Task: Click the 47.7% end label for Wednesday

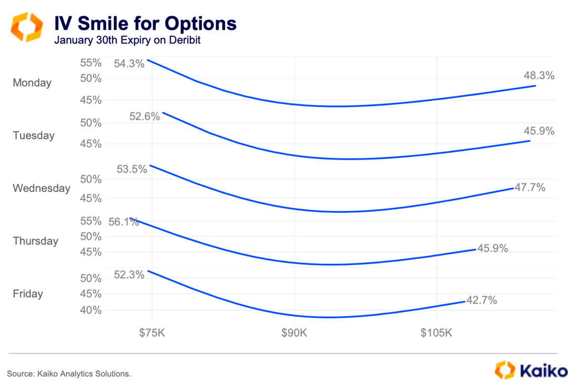Action: coord(530,187)
